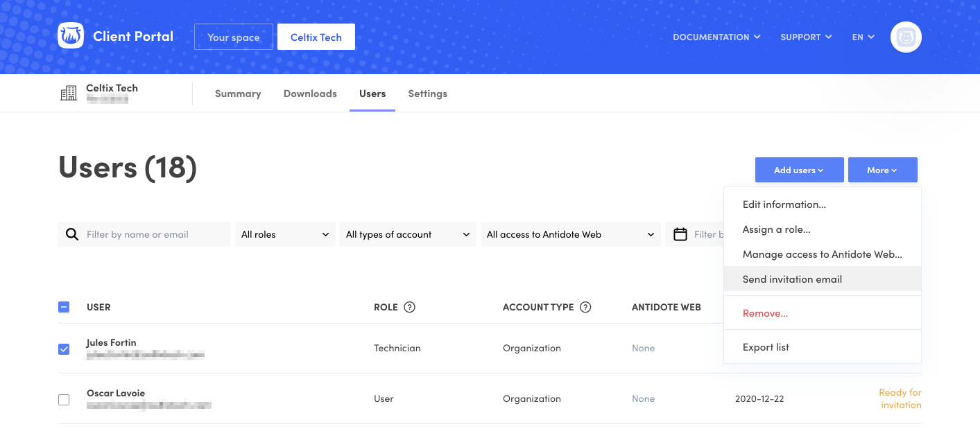Click Oscar Lavoie's Organization account type cell
The width and height of the screenshot is (980, 431).
coord(532,398)
